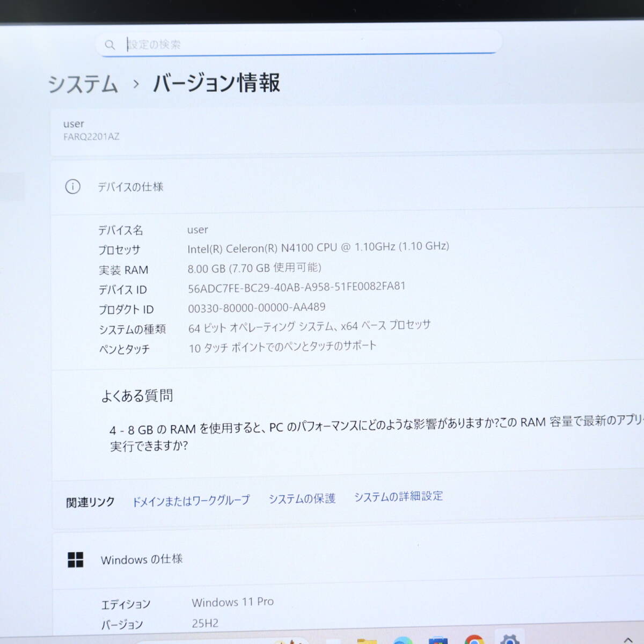
Task: Open Google Chrome from the taskbar
Action: tap(474, 640)
